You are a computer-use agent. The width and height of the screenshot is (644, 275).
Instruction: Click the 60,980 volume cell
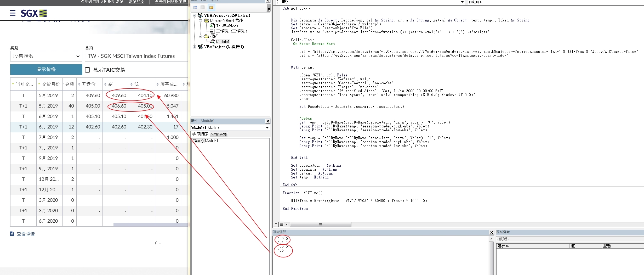pos(168,96)
